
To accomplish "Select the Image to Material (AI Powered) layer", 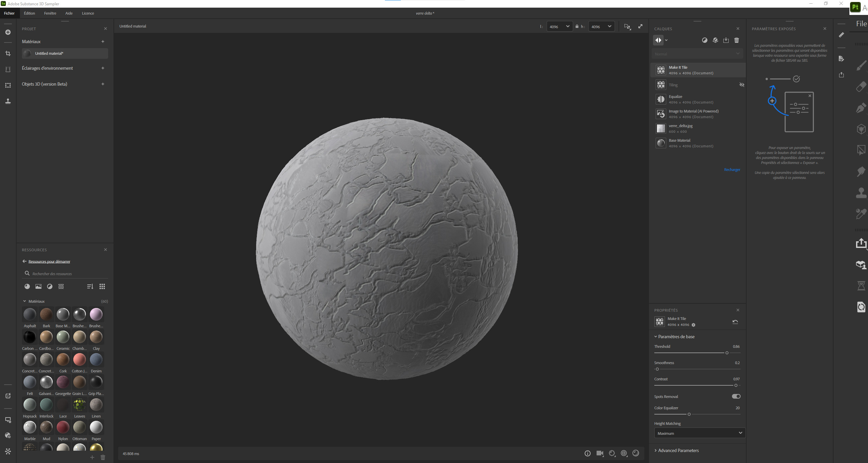I will coord(697,114).
